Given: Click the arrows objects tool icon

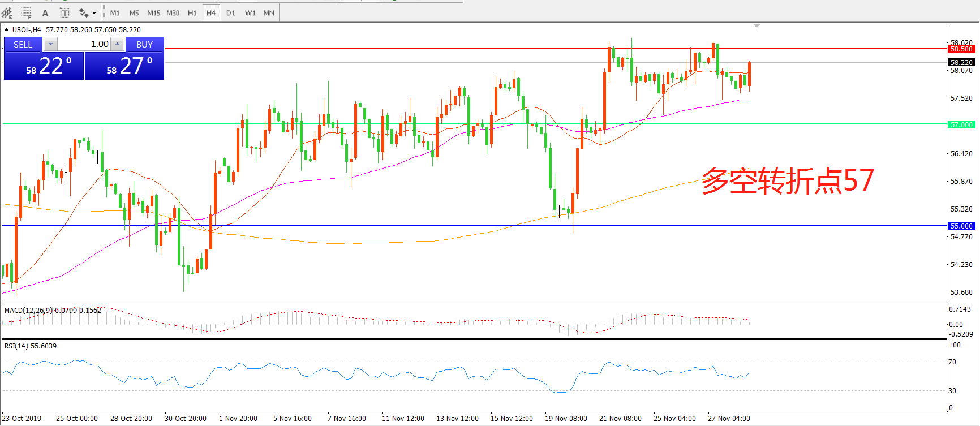Looking at the screenshot, I should click(x=84, y=12).
